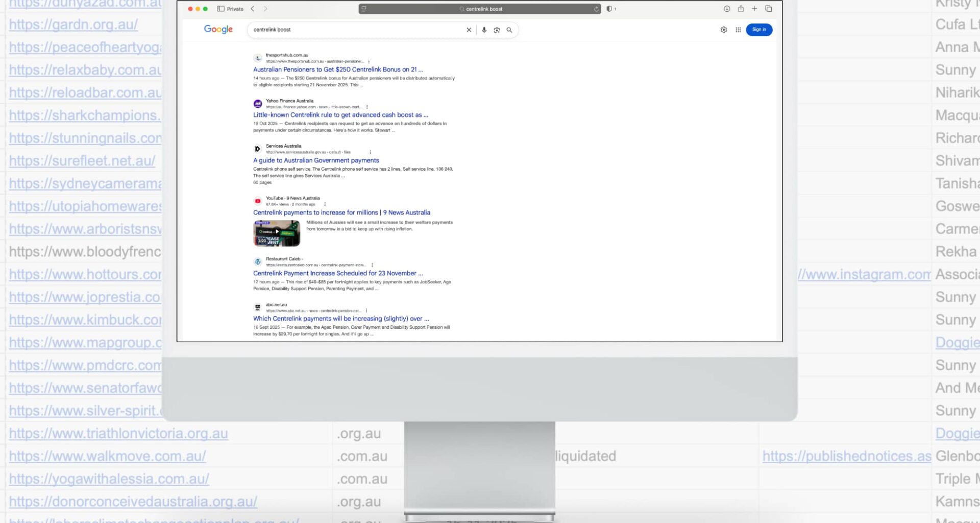Go back to the previous page
980x523 pixels.
click(253, 9)
